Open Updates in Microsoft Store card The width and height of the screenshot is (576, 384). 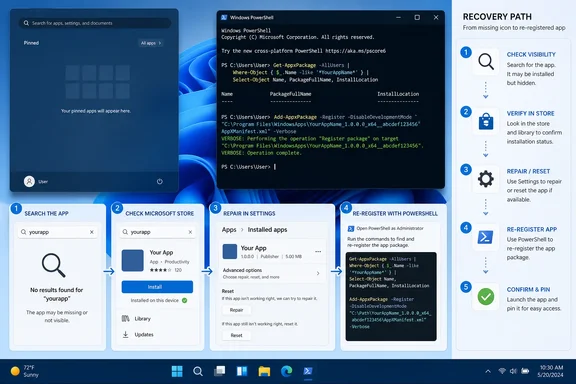coord(138,334)
